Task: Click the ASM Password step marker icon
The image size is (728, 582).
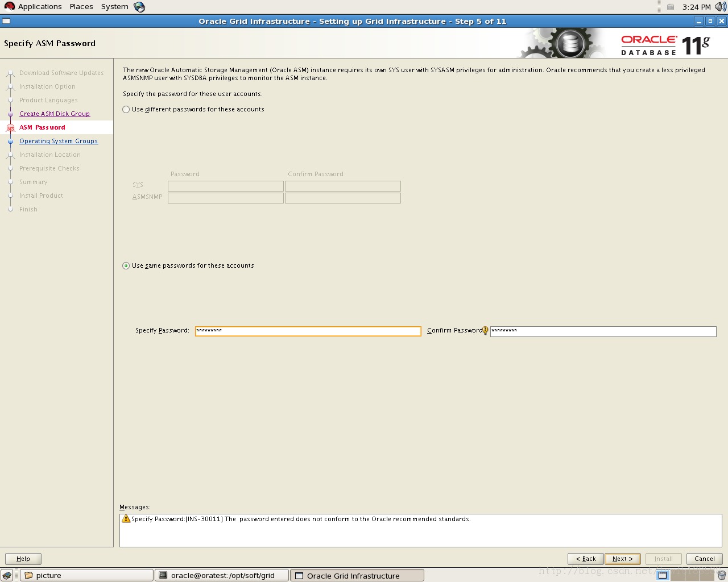Action: (x=10, y=128)
